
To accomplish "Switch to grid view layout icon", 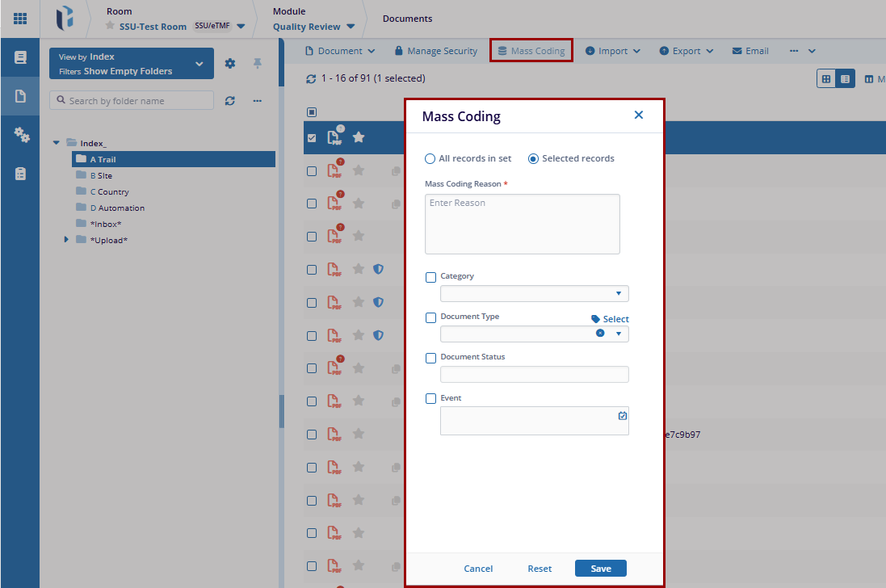I will point(826,79).
